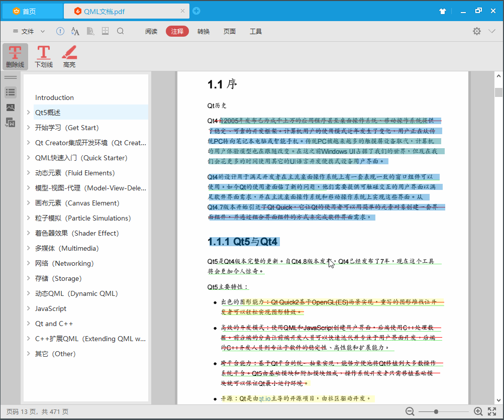Expand the 文件 dropdown arrow
Image resolution: width=504 pixels, height=420 pixels.
pyautogui.click(x=42, y=31)
